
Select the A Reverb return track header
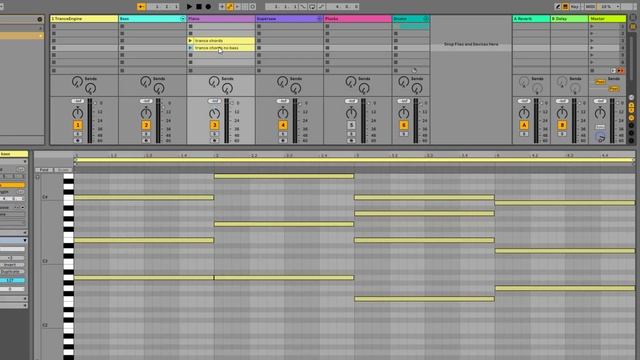531,19
